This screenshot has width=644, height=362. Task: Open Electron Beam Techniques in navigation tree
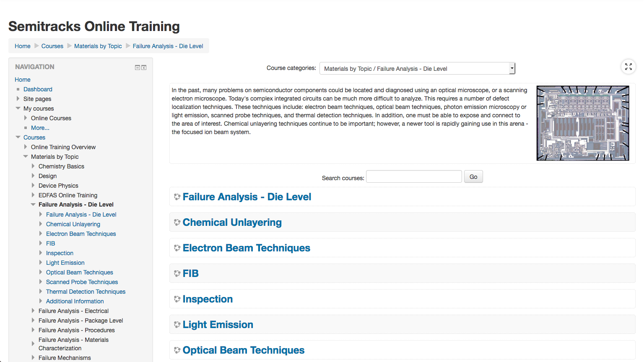tap(81, 234)
